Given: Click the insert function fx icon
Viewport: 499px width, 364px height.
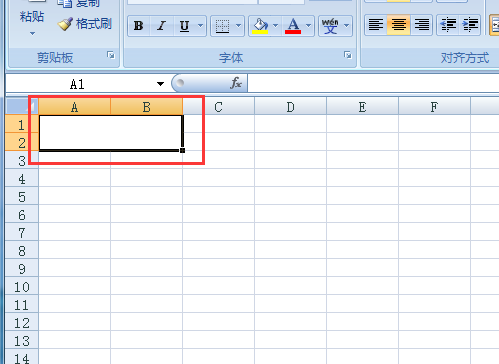Looking at the screenshot, I should pyautogui.click(x=236, y=83).
